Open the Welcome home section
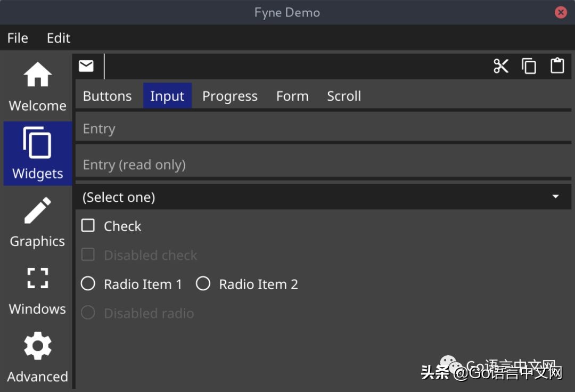 37,87
